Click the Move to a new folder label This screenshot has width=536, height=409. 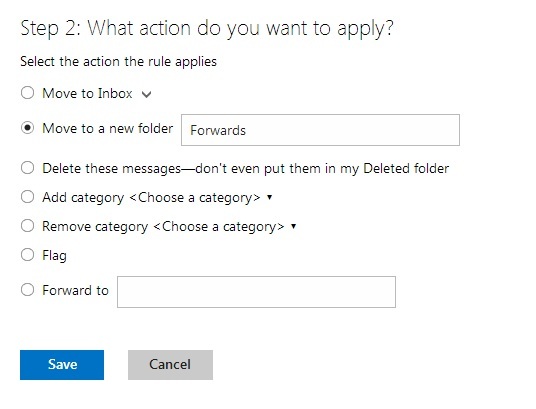point(107,129)
